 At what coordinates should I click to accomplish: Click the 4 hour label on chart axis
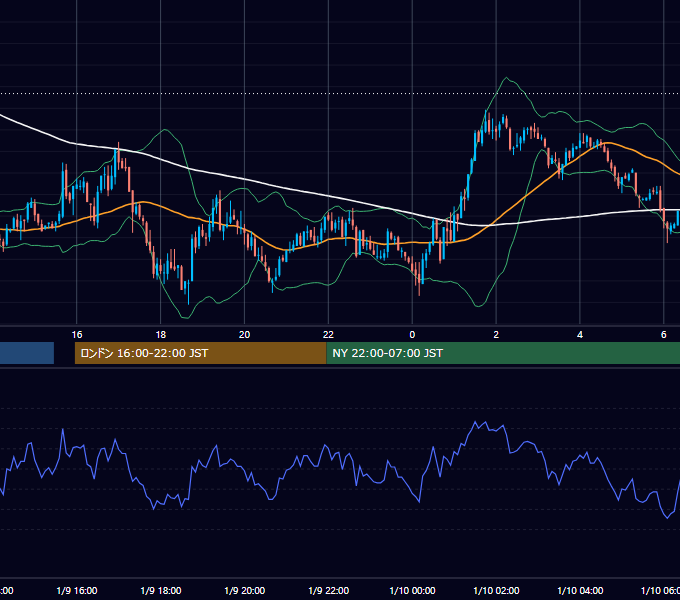[580, 334]
